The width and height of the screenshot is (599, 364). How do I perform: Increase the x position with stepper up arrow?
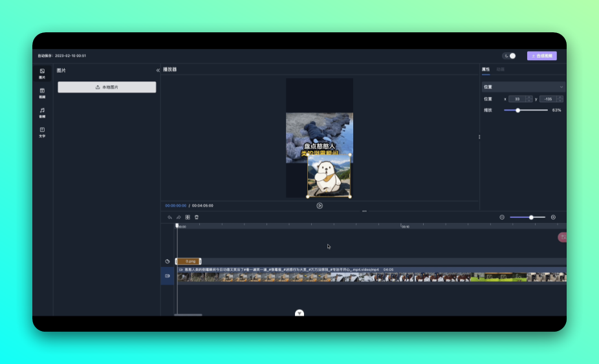pyautogui.click(x=529, y=98)
